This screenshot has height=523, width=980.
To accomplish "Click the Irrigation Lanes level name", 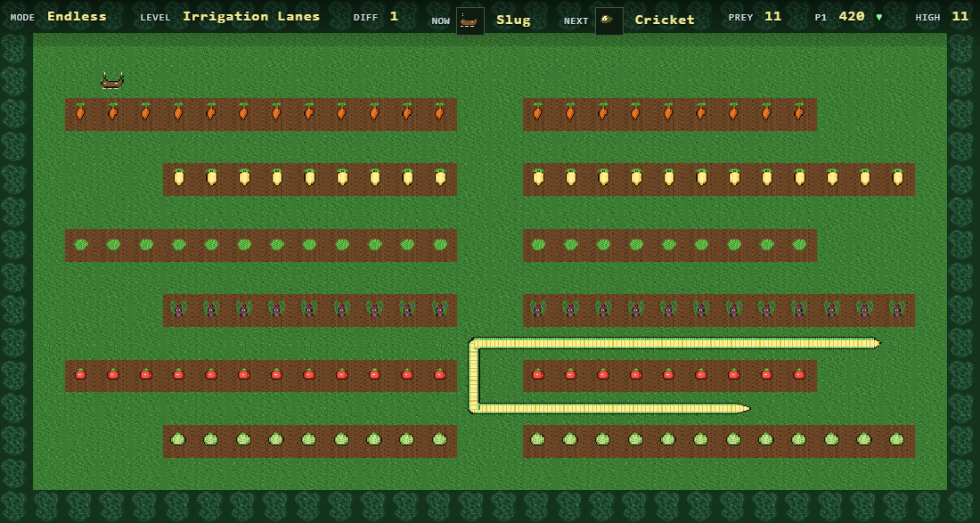I will click(x=251, y=17).
